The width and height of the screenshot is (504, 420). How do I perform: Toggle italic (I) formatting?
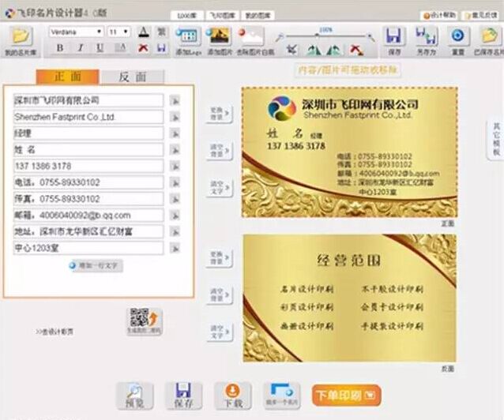pyautogui.click(x=80, y=48)
